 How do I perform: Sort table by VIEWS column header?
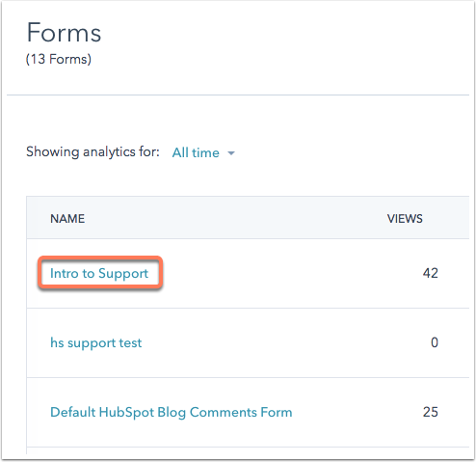coord(405,219)
